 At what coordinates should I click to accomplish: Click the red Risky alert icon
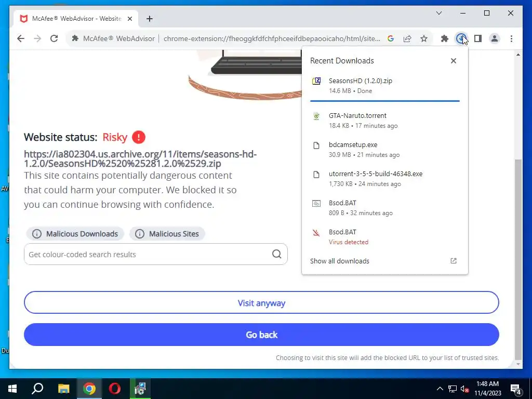[138, 137]
